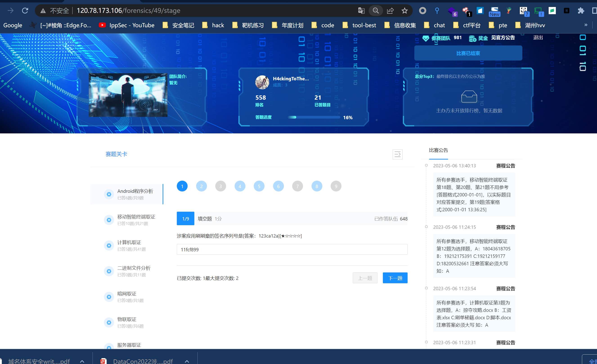Toggle the answer progress bar display
Image resolution: width=597 pixels, height=364 pixels.
(397, 154)
